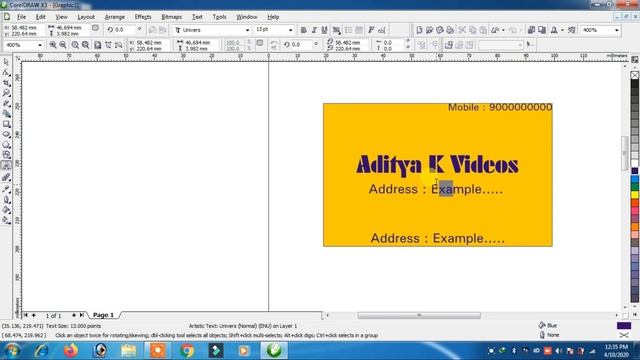Select the Freehand tool in toolbox

click(x=6, y=104)
